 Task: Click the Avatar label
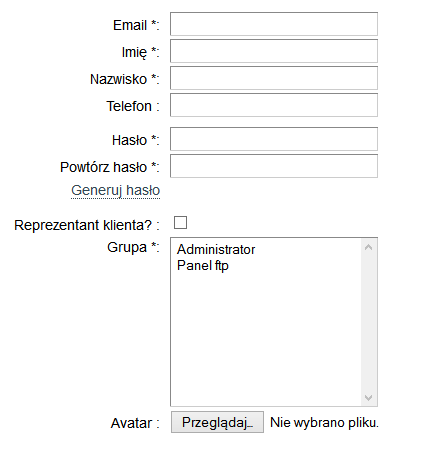pyautogui.click(x=135, y=423)
